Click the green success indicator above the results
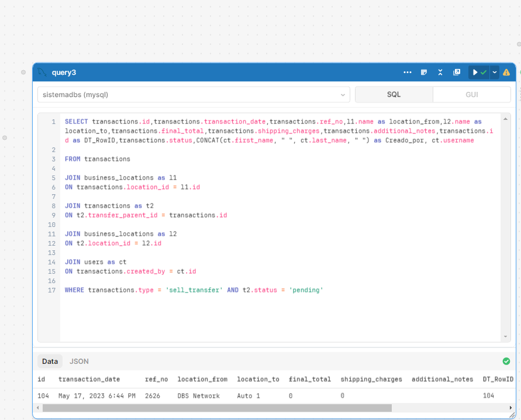 [x=505, y=362]
